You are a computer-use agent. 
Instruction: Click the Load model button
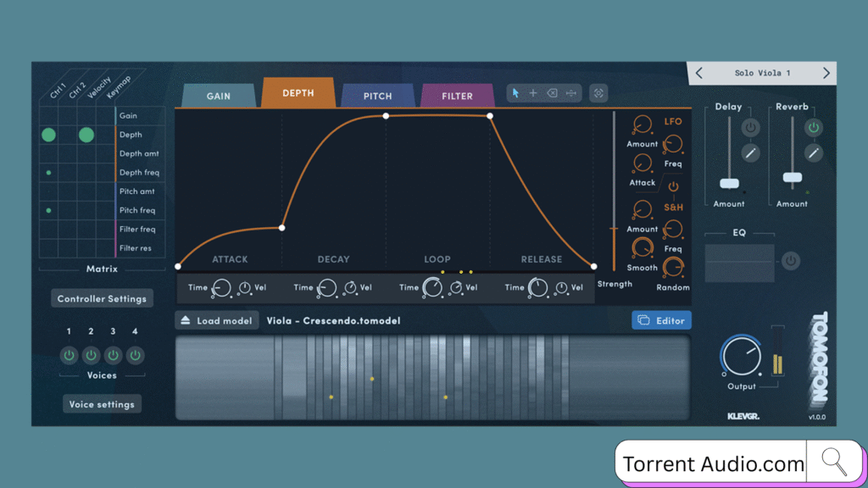point(217,321)
